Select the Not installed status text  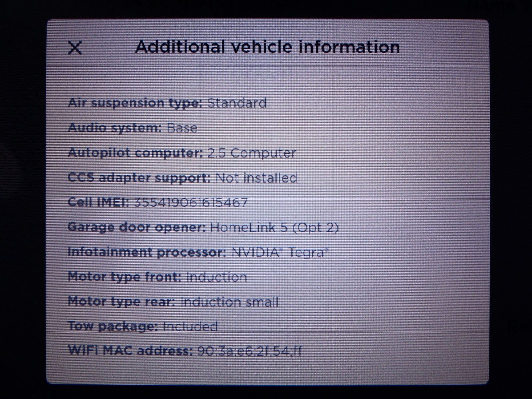pos(256,178)
